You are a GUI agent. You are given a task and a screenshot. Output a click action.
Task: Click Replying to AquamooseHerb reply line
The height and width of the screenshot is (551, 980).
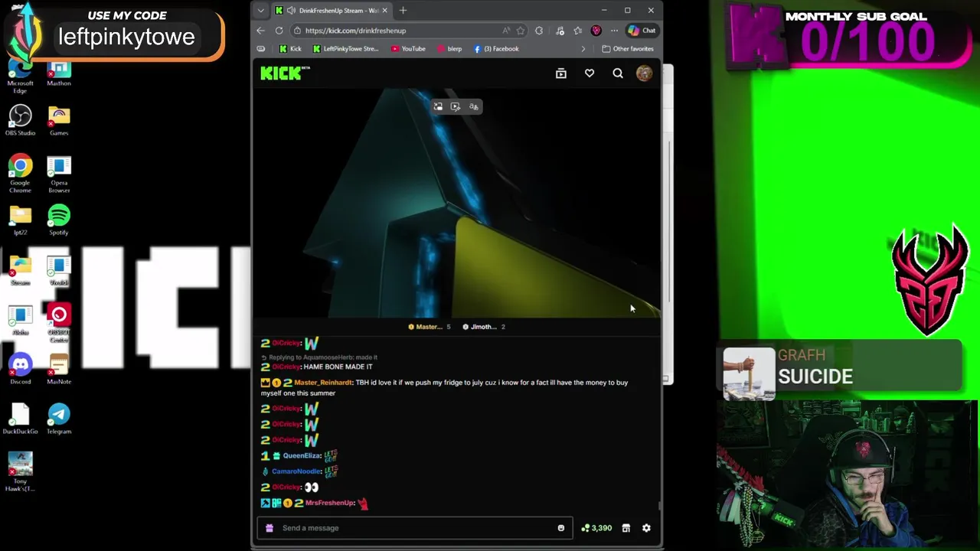pos(319,357)
